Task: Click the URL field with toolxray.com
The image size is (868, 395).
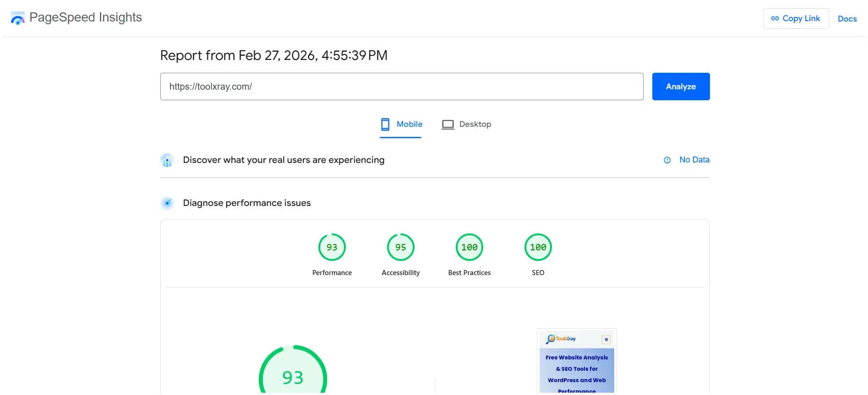Action: point(402,87)
